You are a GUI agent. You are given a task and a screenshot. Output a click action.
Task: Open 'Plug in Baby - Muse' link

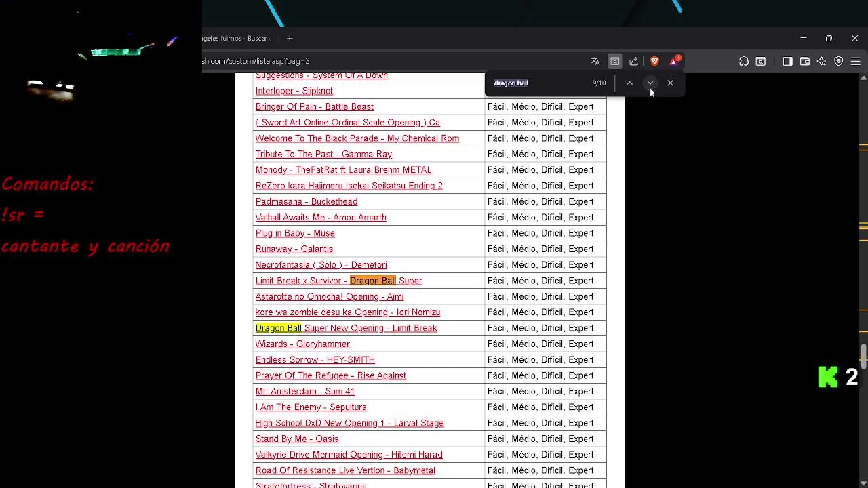[x=295, y=233]
